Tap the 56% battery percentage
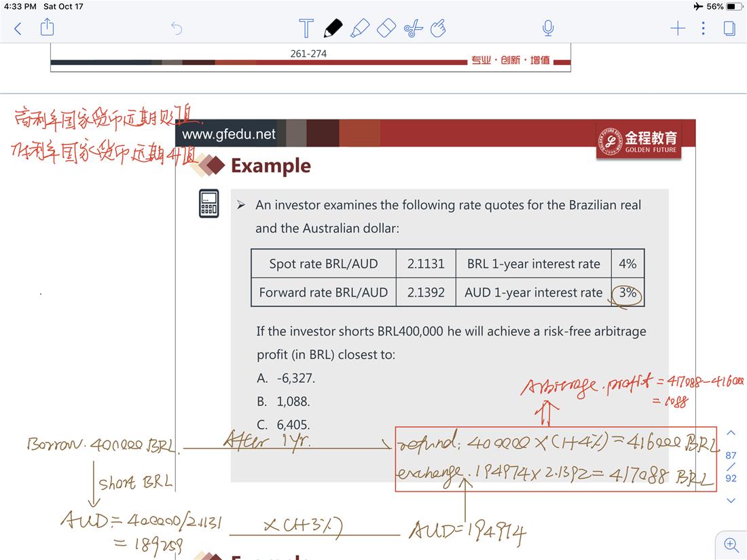 click(x=714, y=6)
